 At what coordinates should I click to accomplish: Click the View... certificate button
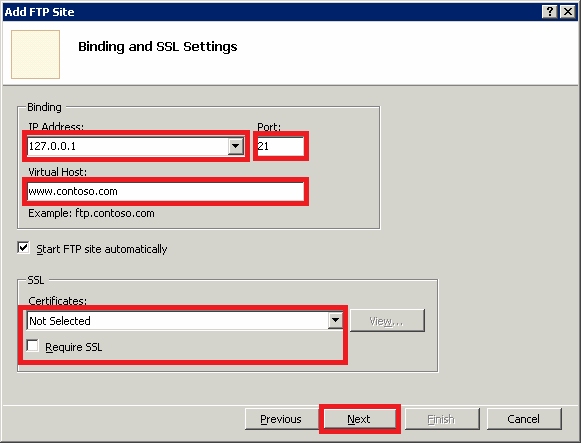pyautogui.click(x=387, y=321)
